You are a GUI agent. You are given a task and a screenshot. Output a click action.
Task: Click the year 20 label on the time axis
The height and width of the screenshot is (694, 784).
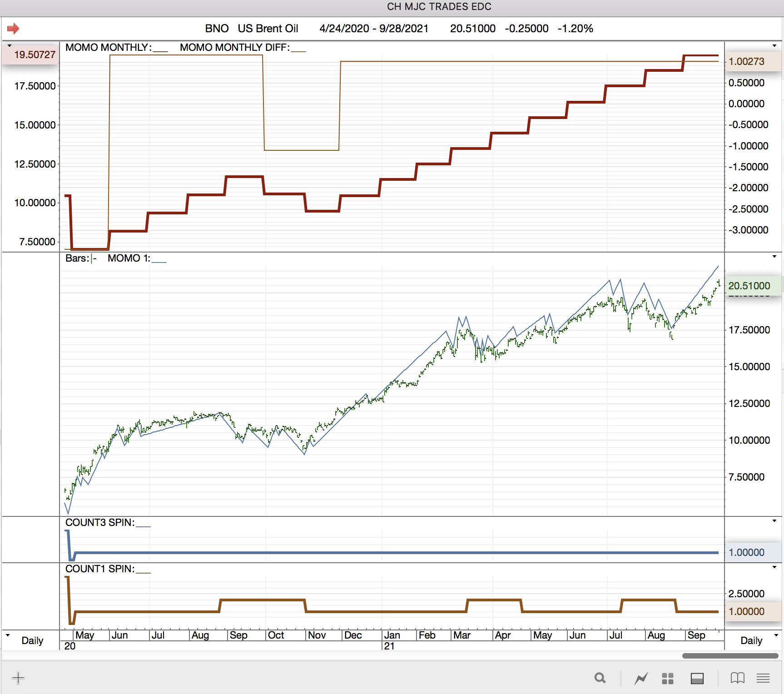[x=70, y=646]
